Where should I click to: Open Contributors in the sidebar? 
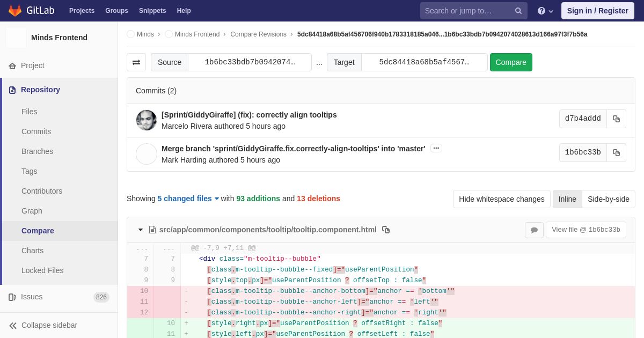pos(42,191)
